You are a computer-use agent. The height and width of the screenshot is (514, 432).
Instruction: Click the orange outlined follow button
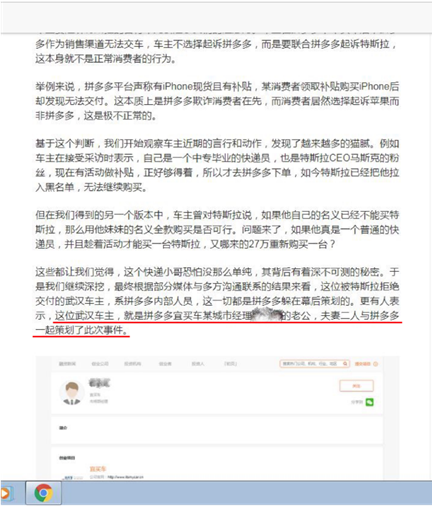[x=356, y=386]
